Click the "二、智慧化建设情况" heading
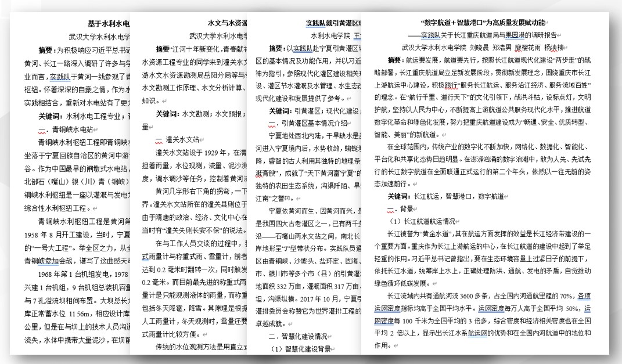The height and width of the screenshot is (364, 622). coord(303,336)
